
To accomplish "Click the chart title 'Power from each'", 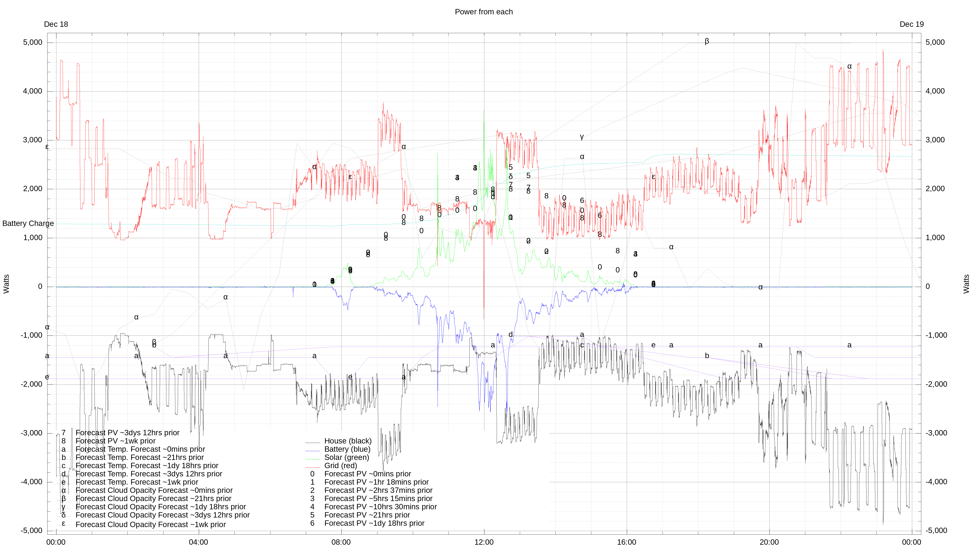I will click(x=483, y=12).
